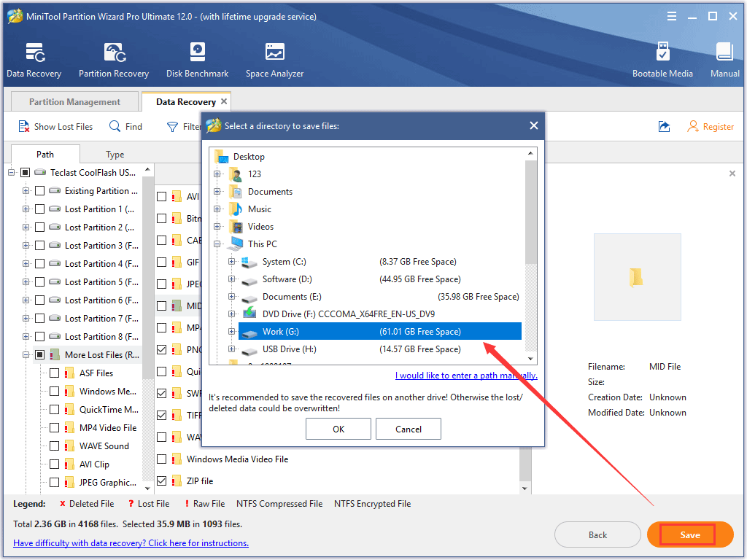Image resolution: width=747 pixels, height=560 pixels.
Task: Select the Type tab
Action: [115, 155]
